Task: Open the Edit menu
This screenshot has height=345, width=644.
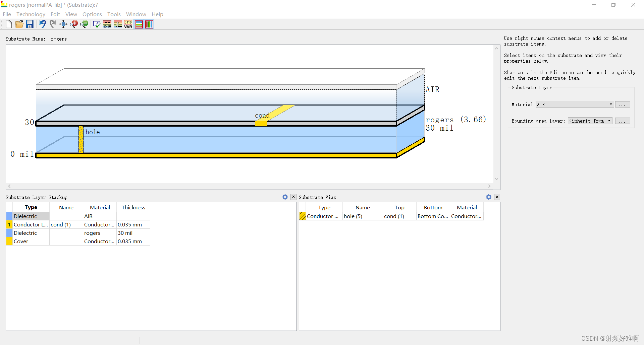Action: coord(55,14)
